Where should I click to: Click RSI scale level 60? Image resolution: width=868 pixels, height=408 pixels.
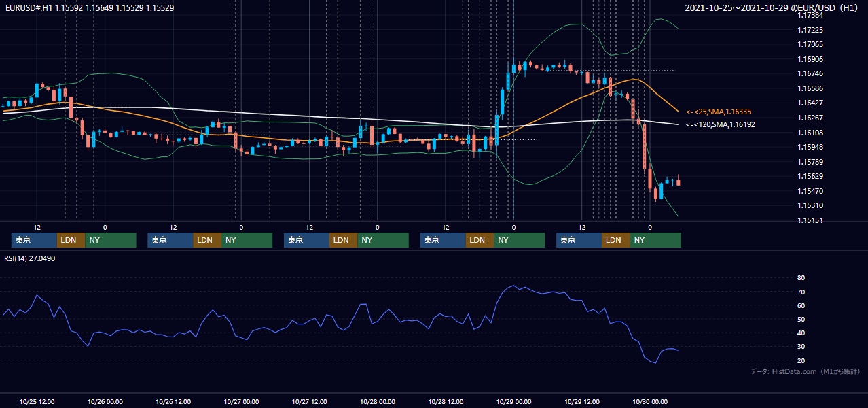(x=801, y=305)
